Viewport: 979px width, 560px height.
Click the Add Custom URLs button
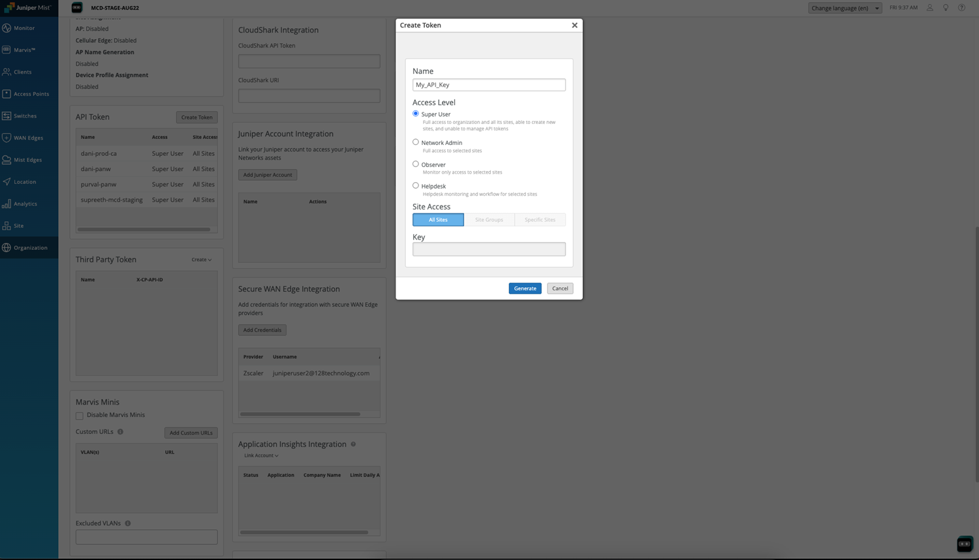click(191, 433)
